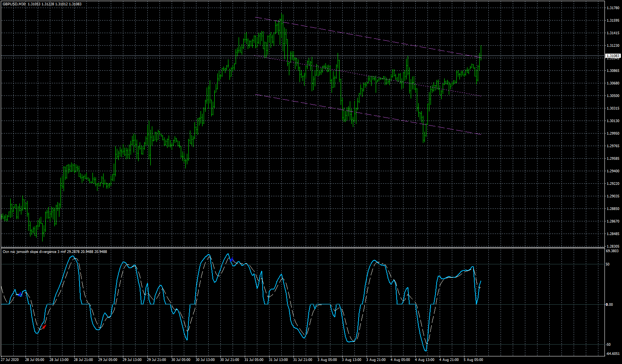Click indicator scale level -50
Image resolution: width=622 pixels, height=364 pixels.
(608, 345)
